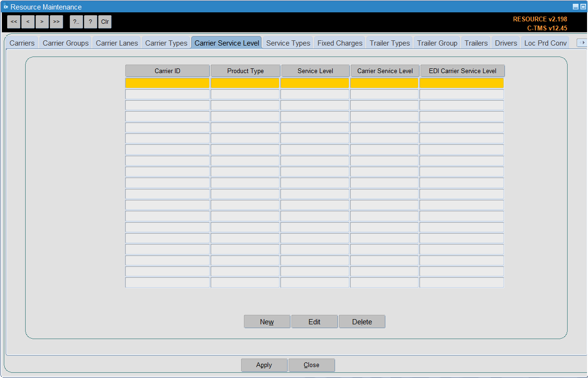The width and height of the screenshot is (588, 378).
Task: Maximize the Resource Maintenance window
Action: 583,7
